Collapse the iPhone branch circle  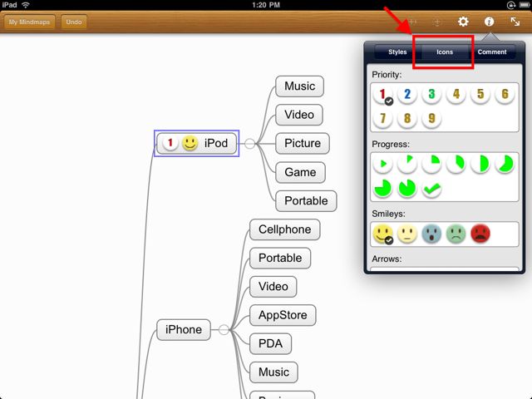[x=224, y=329]
